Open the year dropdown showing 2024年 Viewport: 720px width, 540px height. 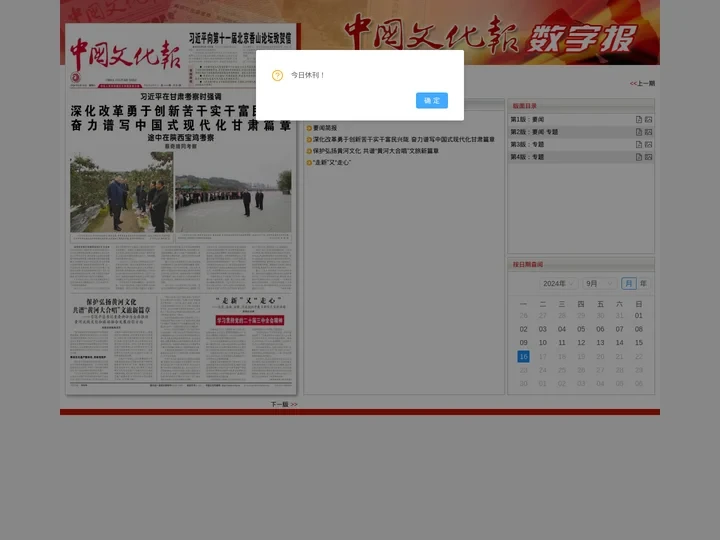pos(558,283)
